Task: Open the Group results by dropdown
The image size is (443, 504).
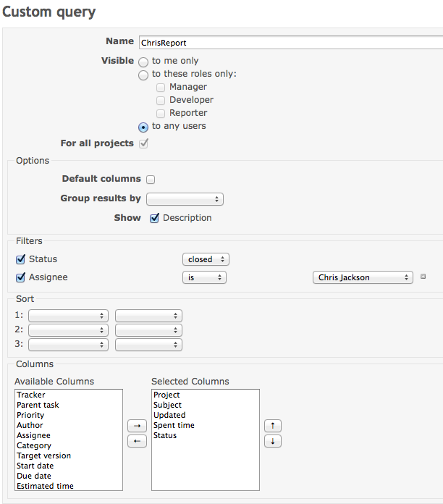Action: click(x=185, y=199)
